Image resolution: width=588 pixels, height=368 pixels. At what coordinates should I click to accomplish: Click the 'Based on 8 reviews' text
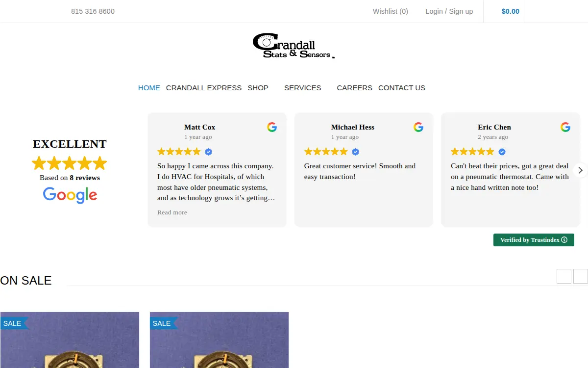coord(70,178)
